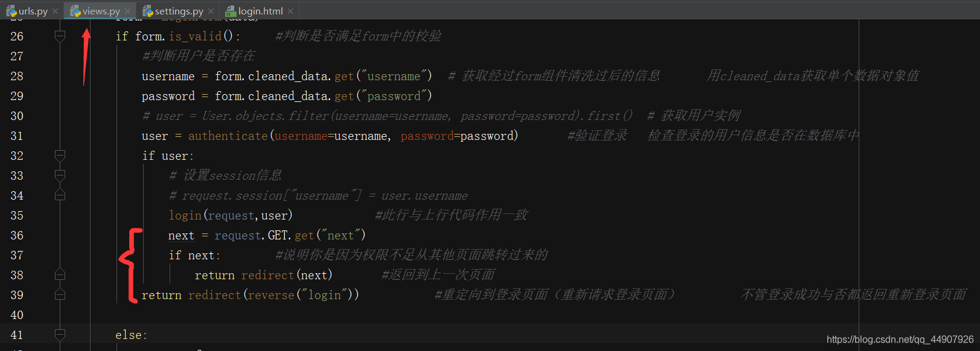This screenshot has width=980, height=351.
Task: Collapse the 'if form.is_valid()' block at line 26
Action: (60, 36)
